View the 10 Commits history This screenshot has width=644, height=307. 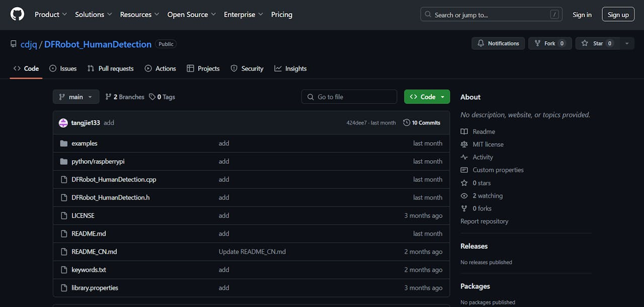(x=422, y=123)
